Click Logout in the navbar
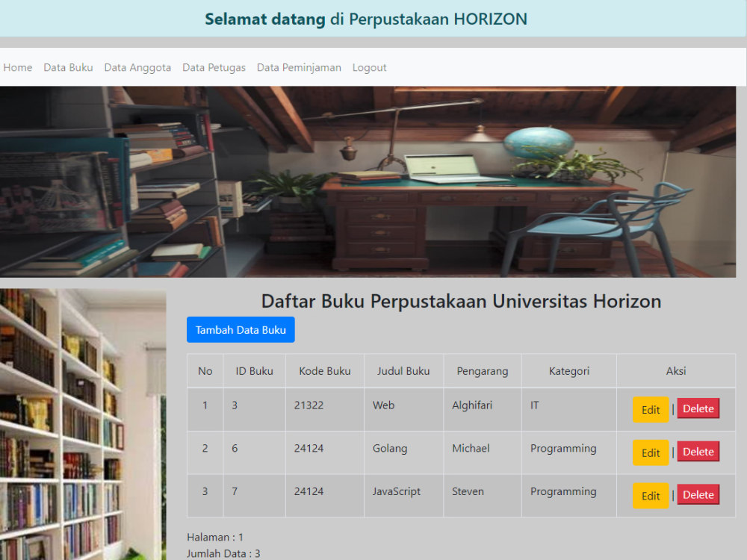Image resolution: width=747 pixels, height=560 pixels. pos(369,68)
